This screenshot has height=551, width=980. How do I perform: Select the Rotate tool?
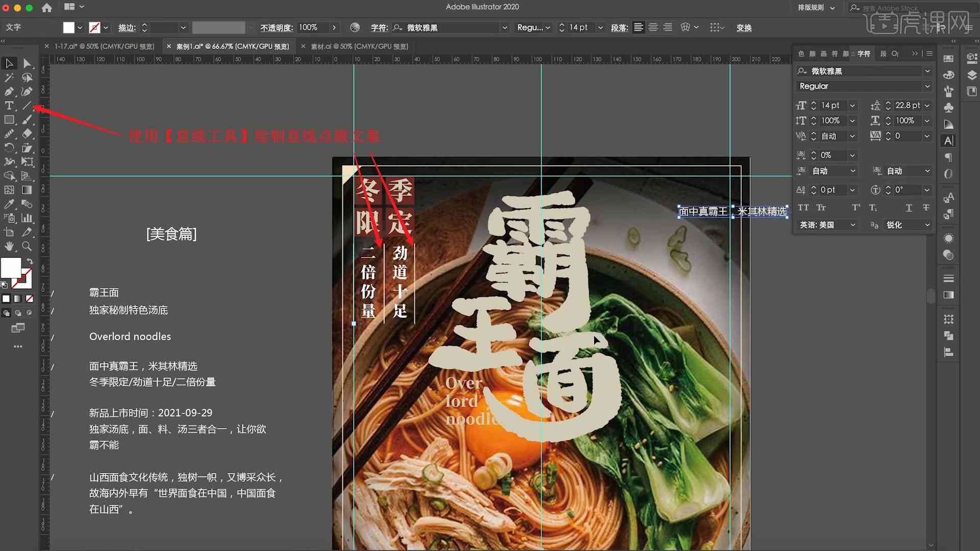pyautogui.click(x=9, y=148)
